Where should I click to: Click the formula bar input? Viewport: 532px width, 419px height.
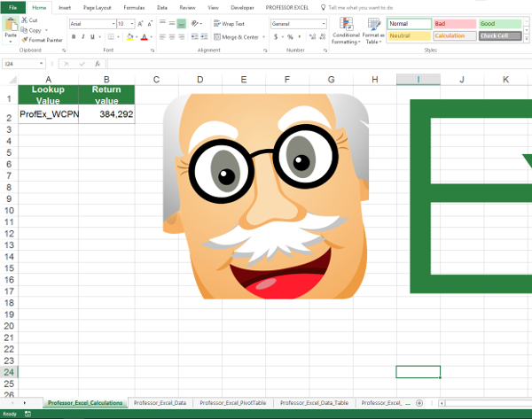pos(319,64)
